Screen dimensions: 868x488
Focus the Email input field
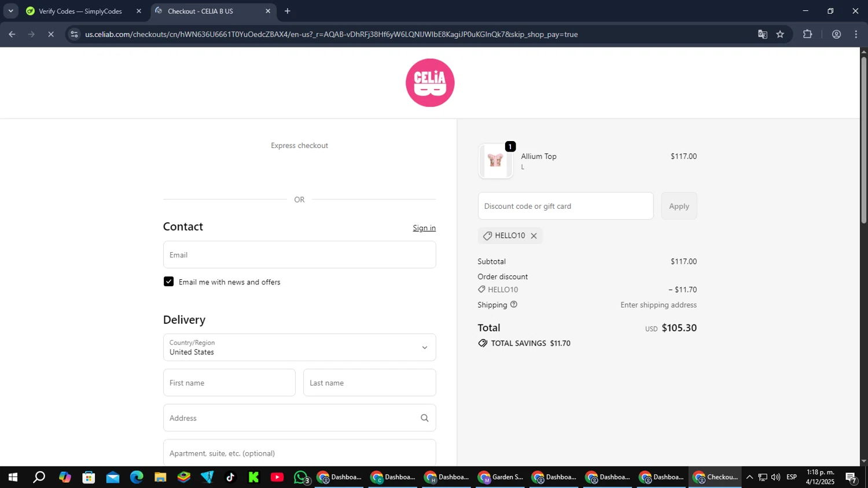[299, 254]
